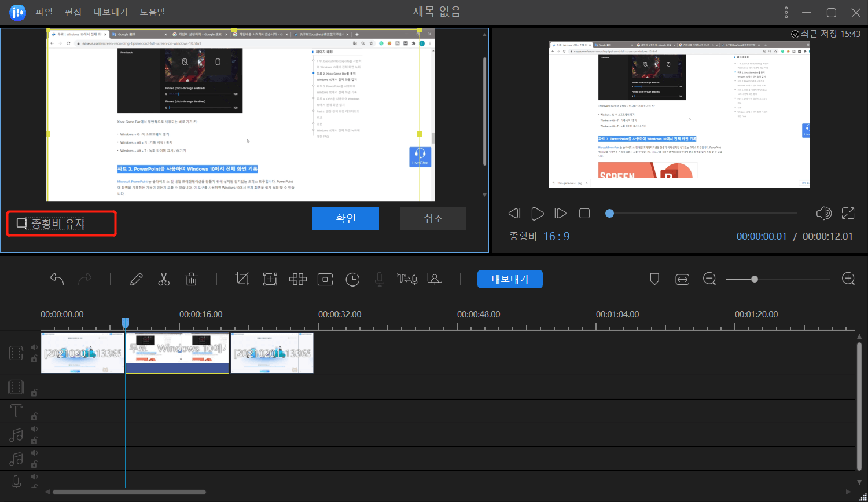
Task: Select the crop tool icon
Action: (x=242, y=279)
